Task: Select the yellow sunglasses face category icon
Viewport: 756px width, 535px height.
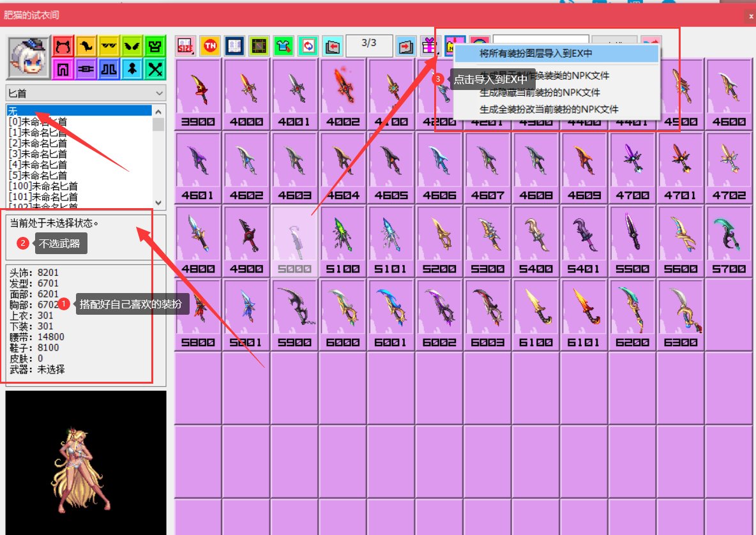Action: click(109, 46)
